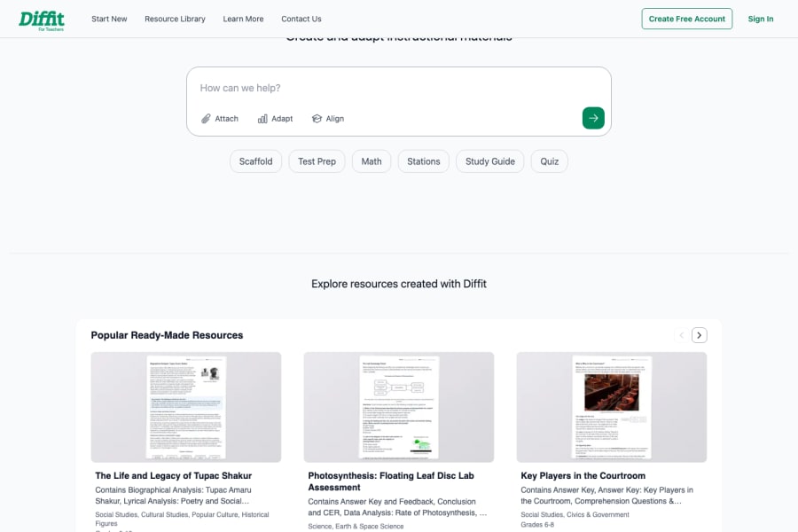Click the Create Free Account button

click(686, 18)
